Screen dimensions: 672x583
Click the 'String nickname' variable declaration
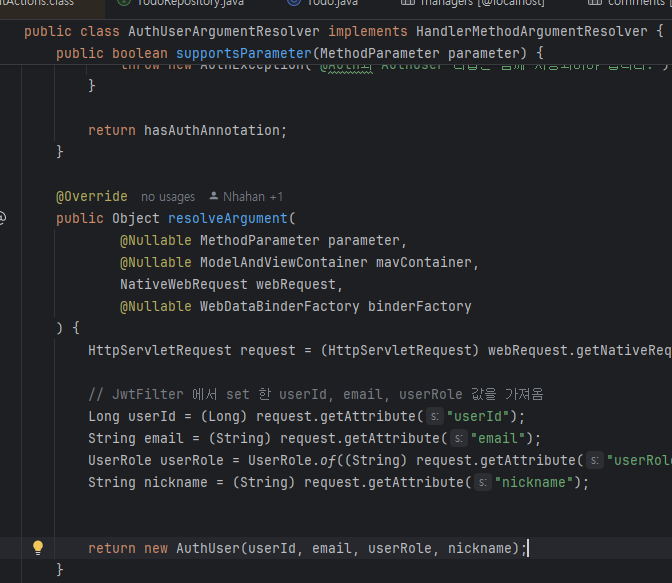pos(147,483)
